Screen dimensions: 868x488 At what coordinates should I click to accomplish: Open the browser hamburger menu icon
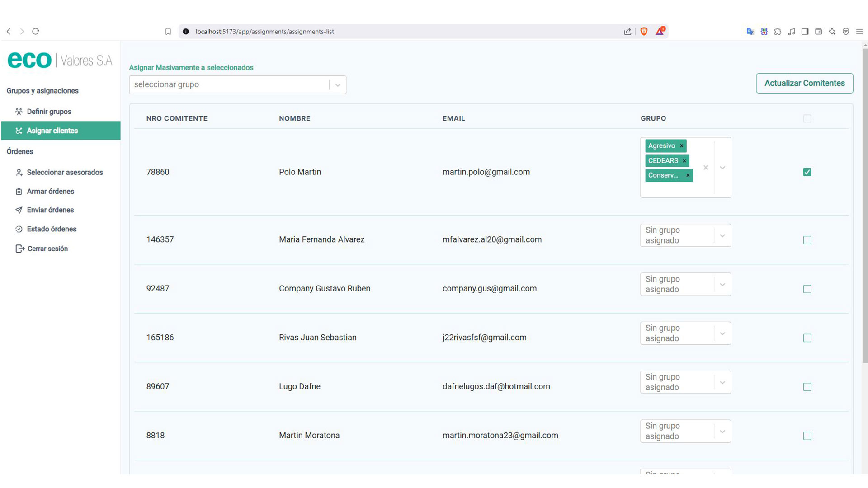click(x=859, y=32)
